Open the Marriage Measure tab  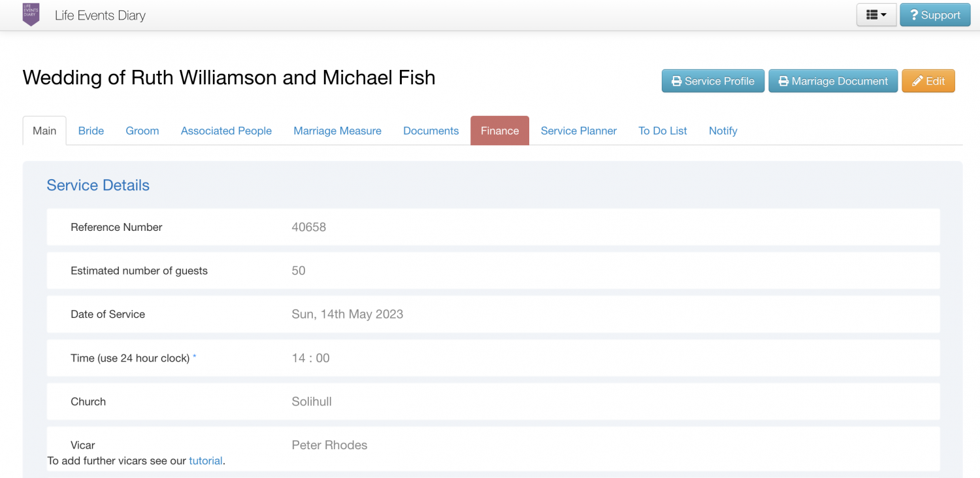click(x=337, y=131)
